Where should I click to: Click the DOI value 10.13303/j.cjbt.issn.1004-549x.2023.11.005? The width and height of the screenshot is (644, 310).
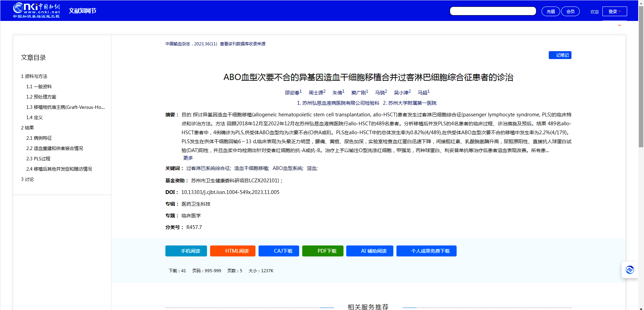(230, 192)
